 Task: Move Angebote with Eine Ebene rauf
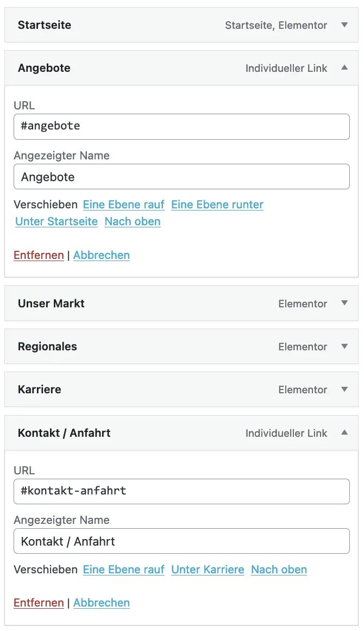pyautogui.click(x=124, y=205)
